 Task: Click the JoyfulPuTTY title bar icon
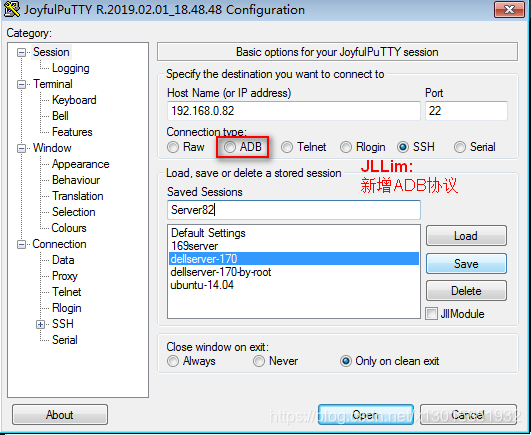(12, 9)
